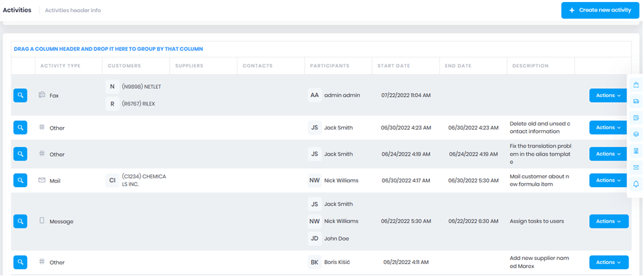Click the hash icon in 06/30/2022 4:23 AM row
644x276 pixels.
(x=41, y=128)
